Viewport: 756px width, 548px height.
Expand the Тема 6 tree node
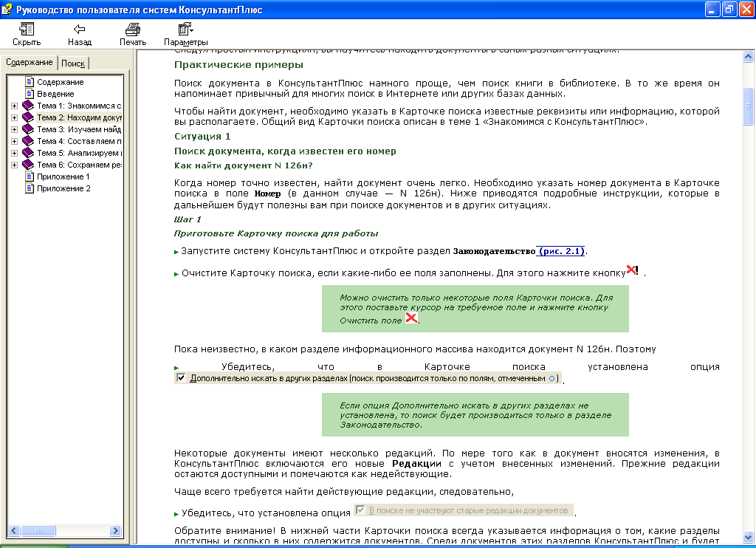[x=15, y=165]
